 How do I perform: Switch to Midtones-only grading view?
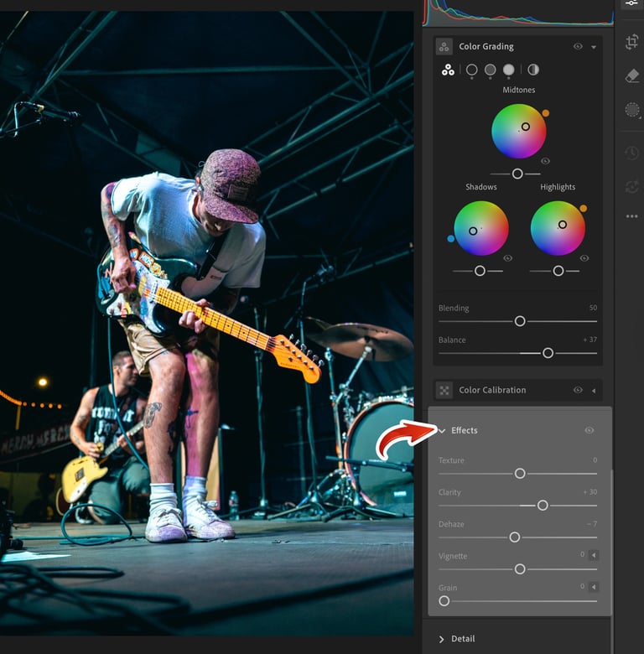click(x=490, y=70)
